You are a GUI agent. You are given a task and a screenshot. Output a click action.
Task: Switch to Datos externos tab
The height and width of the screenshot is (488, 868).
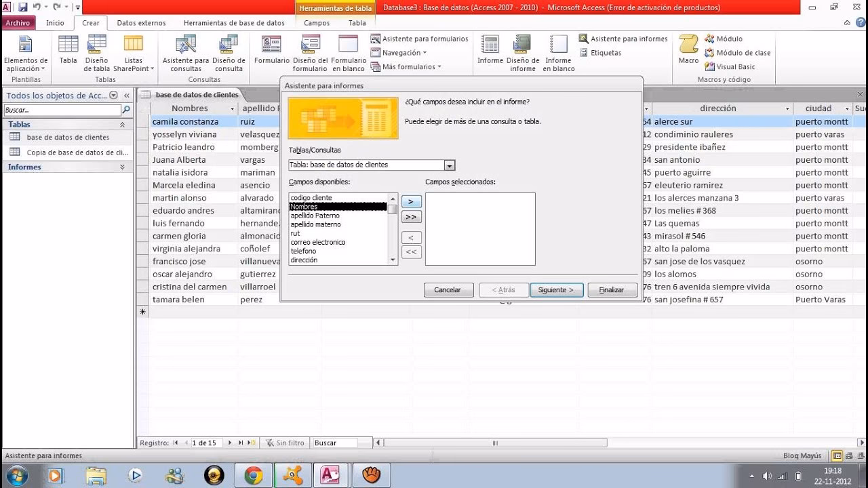pyautogui.click(x=141, y=22)
